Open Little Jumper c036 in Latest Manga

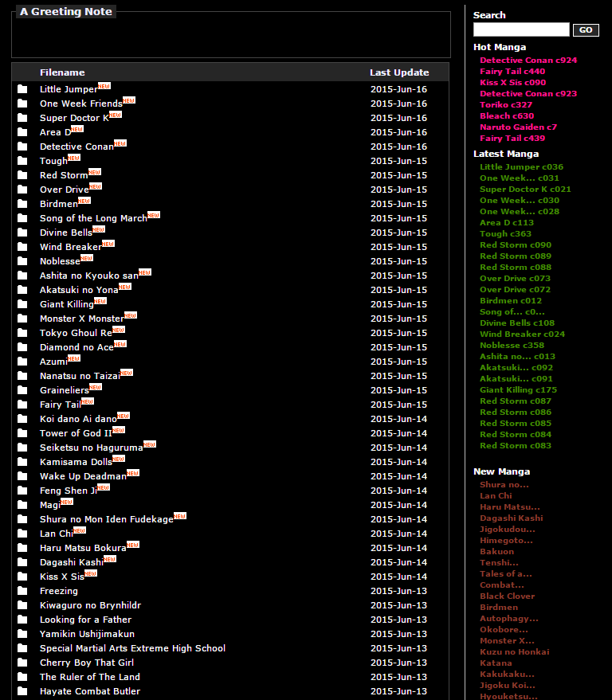(521, 166)
